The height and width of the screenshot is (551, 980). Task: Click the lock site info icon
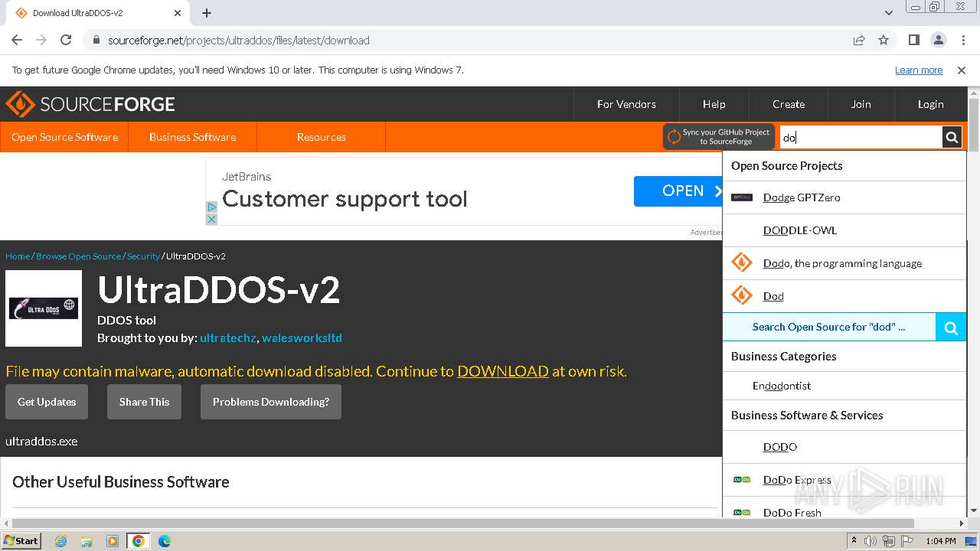click(x=96, y=40)
